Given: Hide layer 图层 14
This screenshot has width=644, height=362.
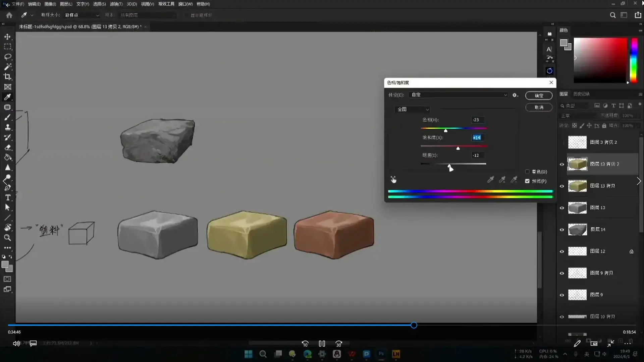Looking at the screenshot, I should pos(562,230).
